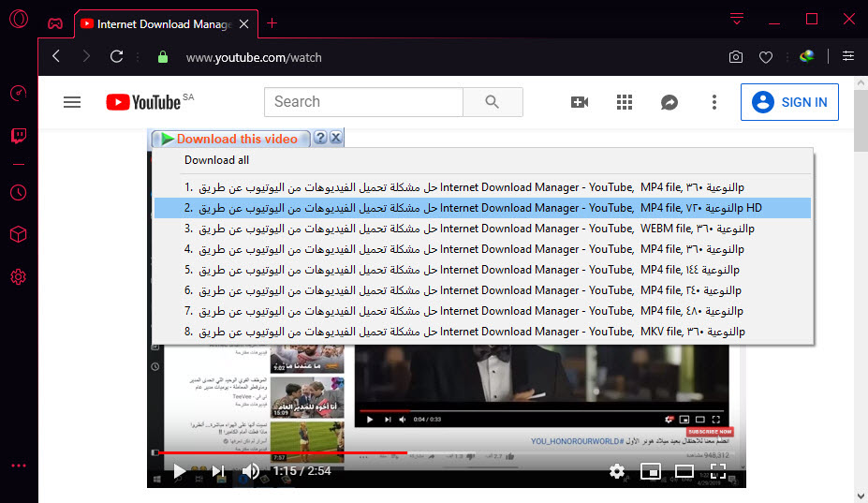Open Extensions cube icon in sidebar
Viewport: 868px width, 503px height.
pos(19,235)
